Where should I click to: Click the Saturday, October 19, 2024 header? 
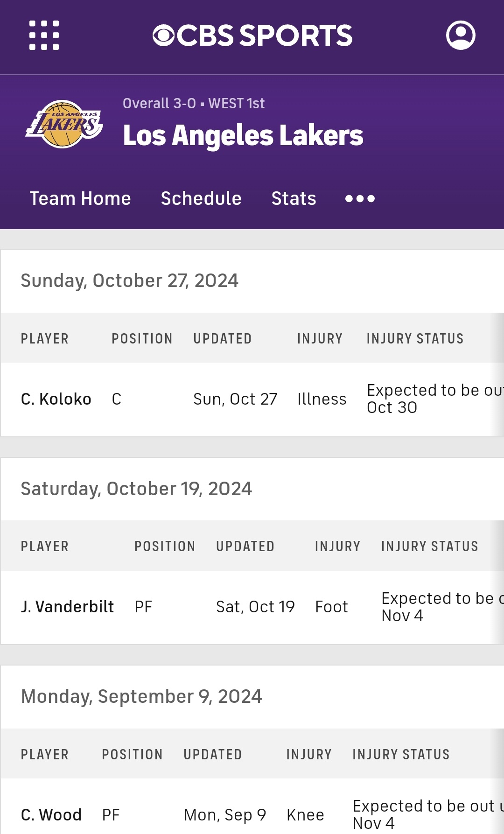click(x=136, y=489)
